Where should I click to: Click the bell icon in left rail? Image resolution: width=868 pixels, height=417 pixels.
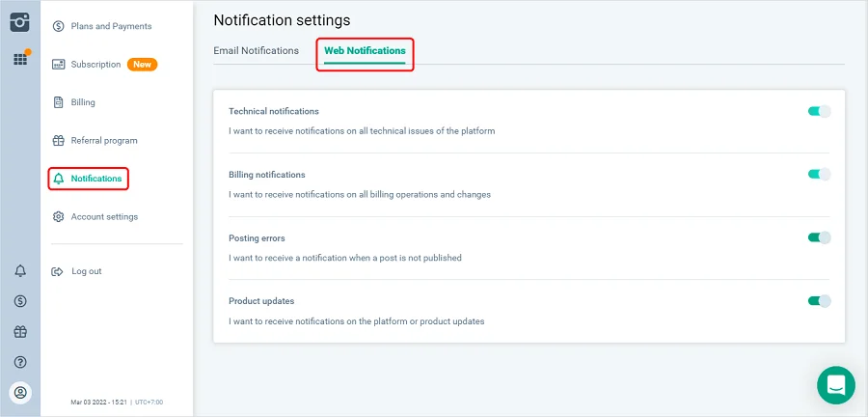pyautogui.click(x=20, y=271)
